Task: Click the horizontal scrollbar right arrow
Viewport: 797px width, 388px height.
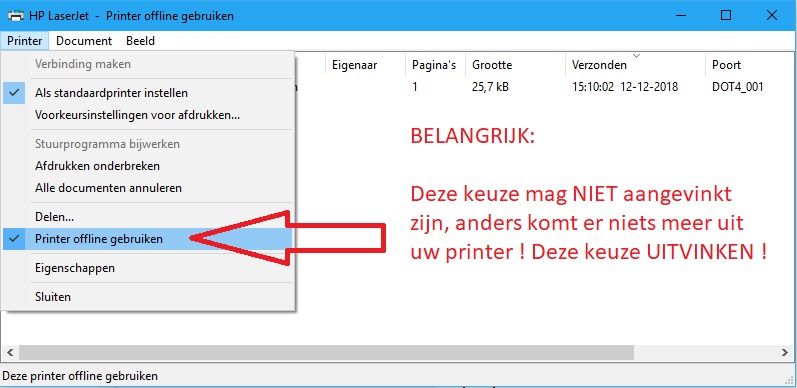Action: point(785,352)
